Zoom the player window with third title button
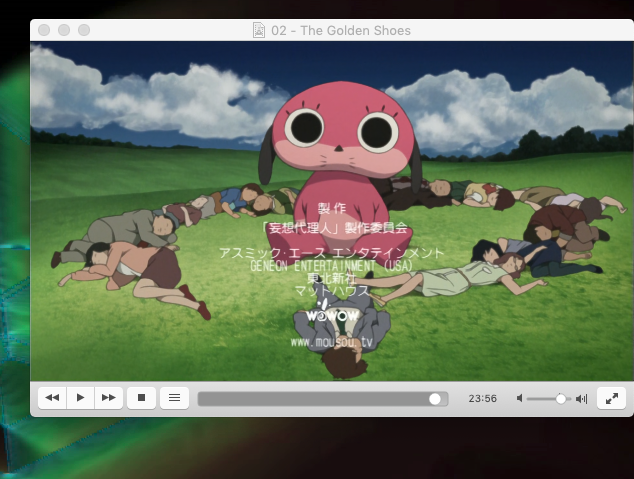The height and width of the screenshot is (479, 634). [84, 30]
